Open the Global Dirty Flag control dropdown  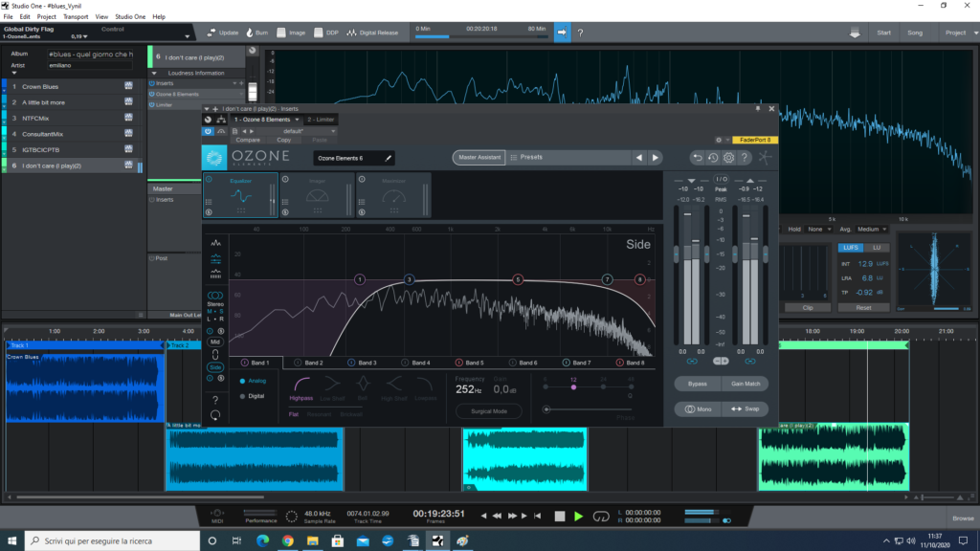coord(187,36)
